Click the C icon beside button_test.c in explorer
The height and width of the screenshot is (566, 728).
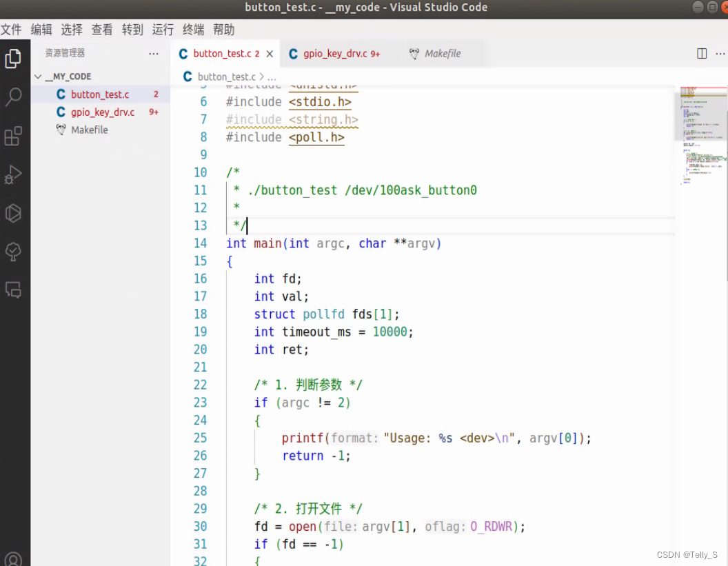(x=61, y=94)
